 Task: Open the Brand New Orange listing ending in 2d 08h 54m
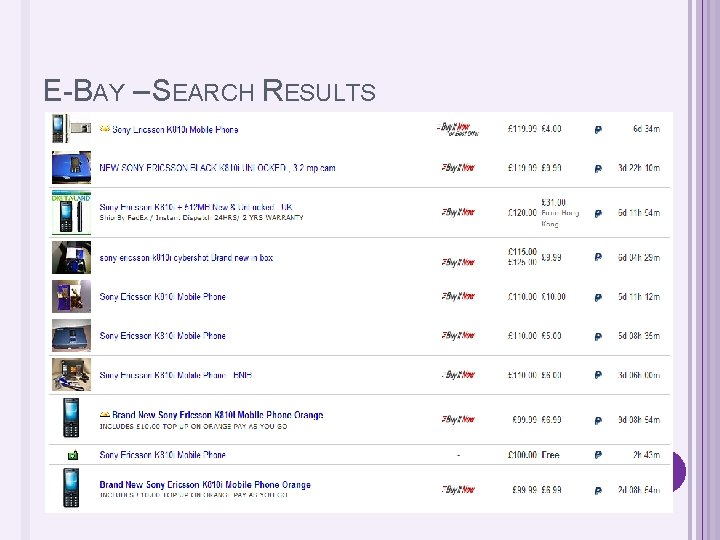[205, 484]
